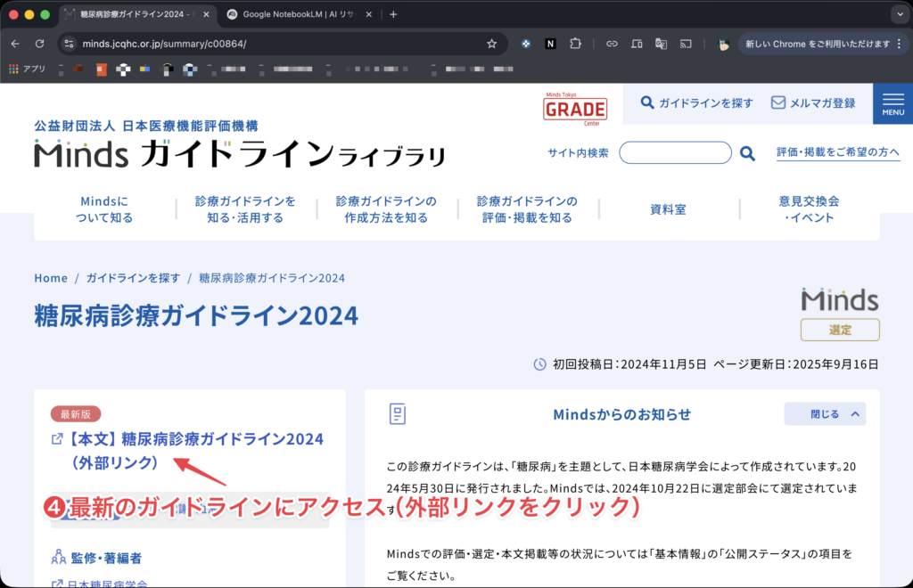Open the Chrome apps grid shortcut

pos(14,69)
